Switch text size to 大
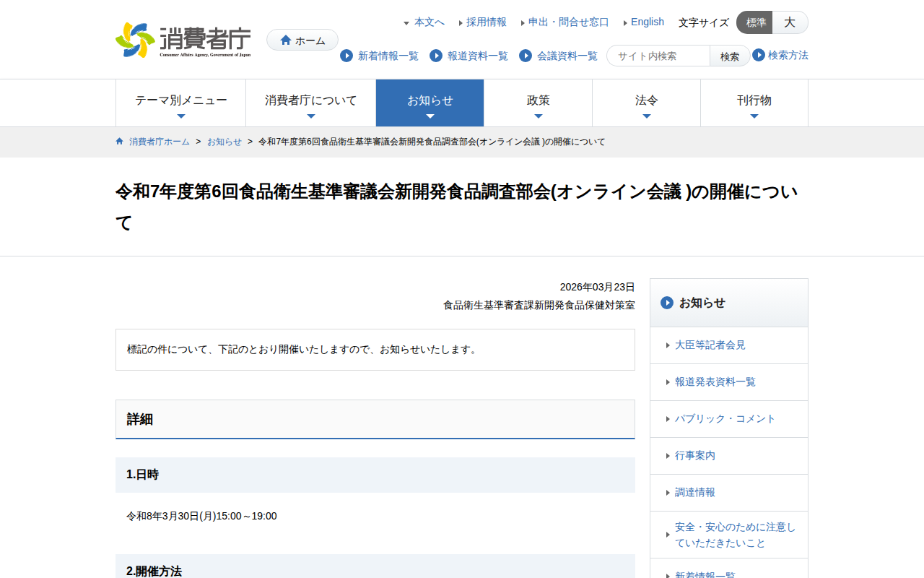Screen dimensions: 924x578 point(790,22)
